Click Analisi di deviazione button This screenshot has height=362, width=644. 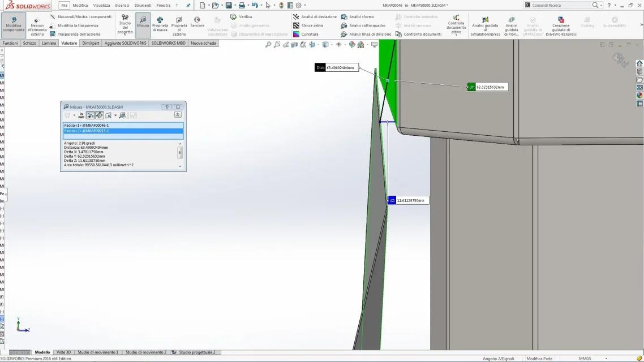click(x=315, y=17)
